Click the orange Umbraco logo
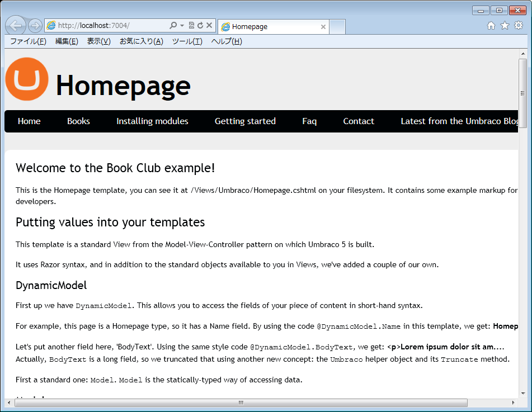 pyautogui.click(x=27, y=79)
